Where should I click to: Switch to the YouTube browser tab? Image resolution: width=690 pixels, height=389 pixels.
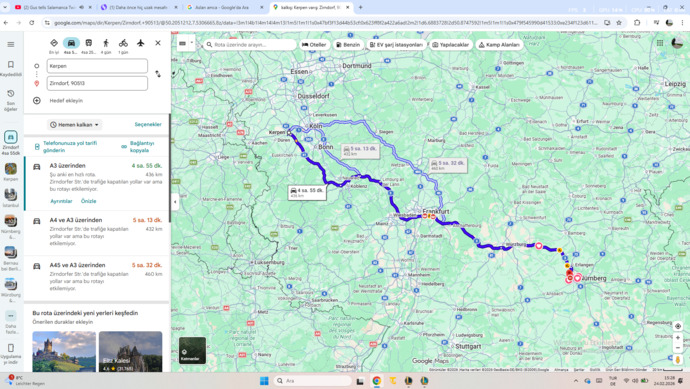(52, 7)
